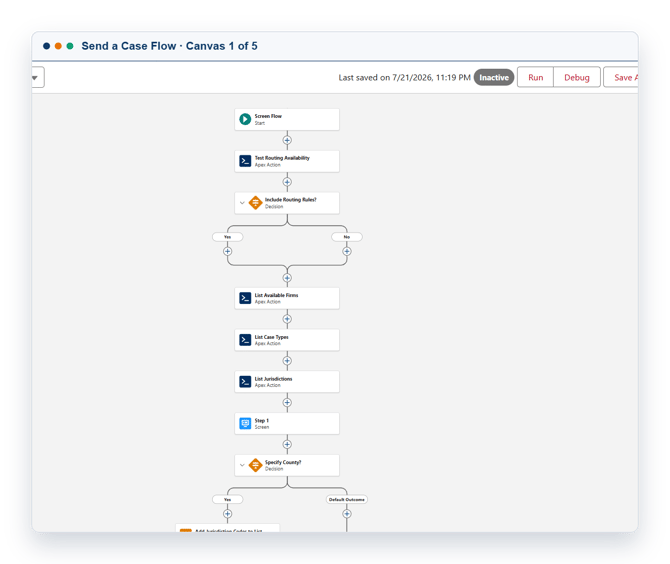Click the Send a Case Flow window title
This screenshot has width=670, height=564.
[x=169, y=46]
